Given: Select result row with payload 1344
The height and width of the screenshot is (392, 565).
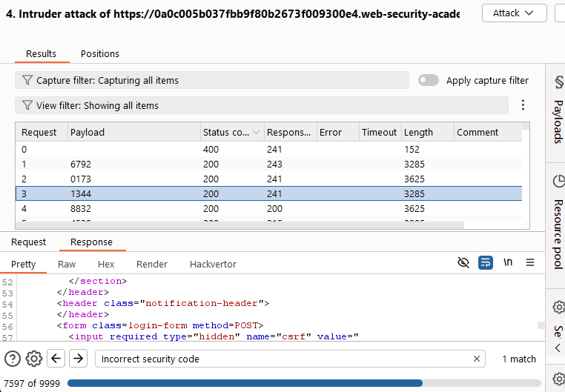Looking at the screenshot, I should click(269, 193).
